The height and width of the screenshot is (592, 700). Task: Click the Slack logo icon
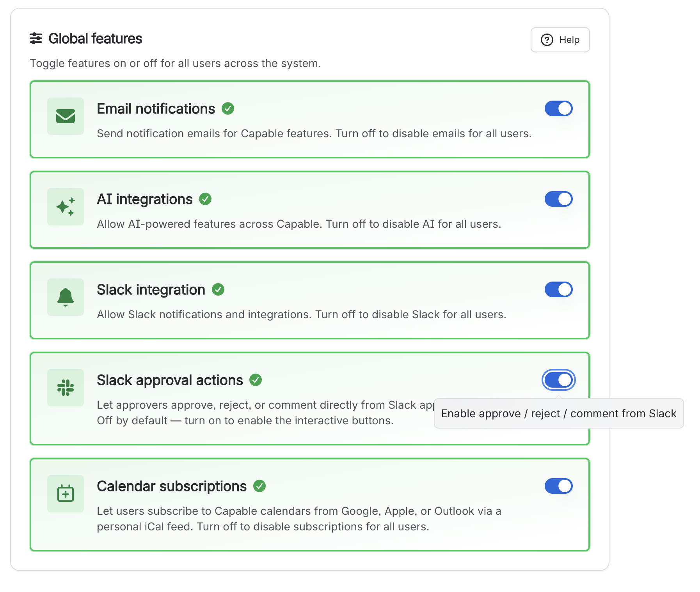[x=66, y=388]
